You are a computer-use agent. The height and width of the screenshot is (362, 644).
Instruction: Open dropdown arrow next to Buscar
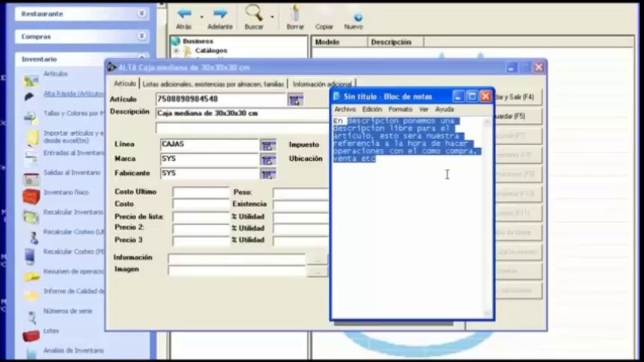point(272,17)
